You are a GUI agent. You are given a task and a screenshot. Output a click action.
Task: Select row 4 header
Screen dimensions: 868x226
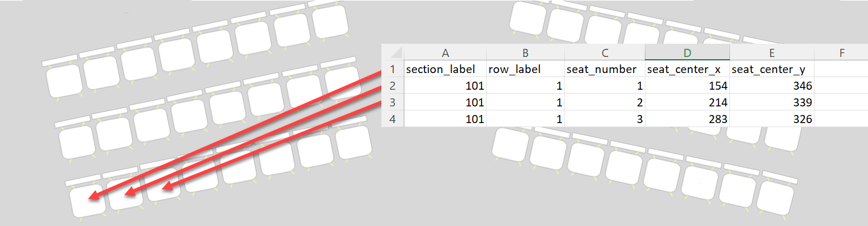[x=392, y=119]
